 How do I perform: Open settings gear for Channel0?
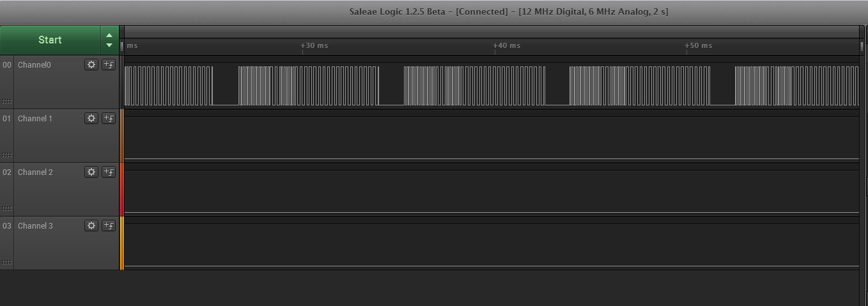pos(91,65)
